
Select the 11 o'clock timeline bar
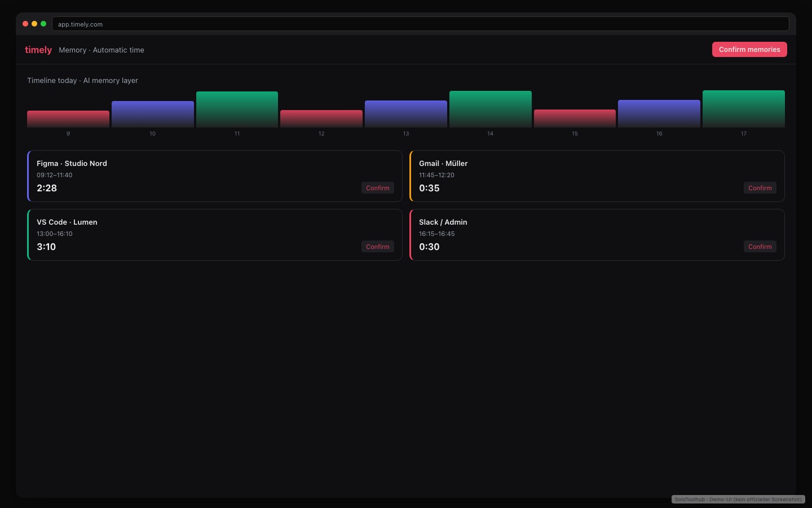pyautogui.click(x=237, y=110)
